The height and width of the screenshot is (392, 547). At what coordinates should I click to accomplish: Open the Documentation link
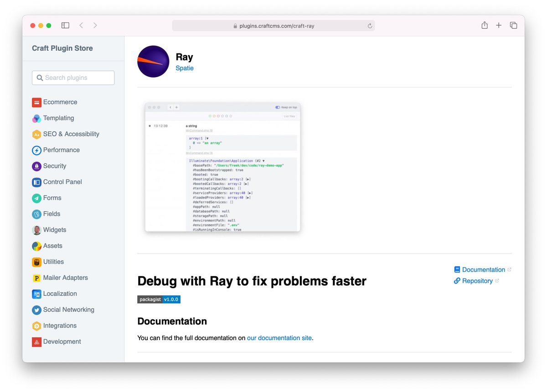pos(484,269)
